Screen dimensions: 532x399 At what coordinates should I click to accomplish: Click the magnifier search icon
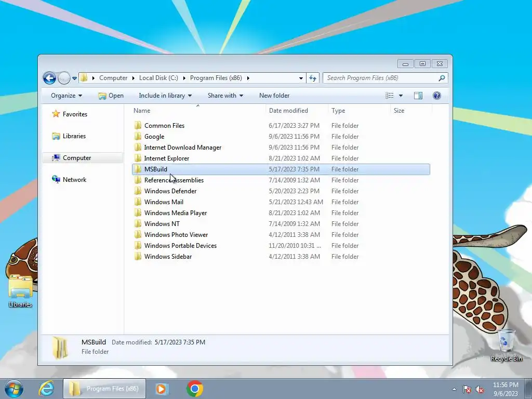click(442, 78)
